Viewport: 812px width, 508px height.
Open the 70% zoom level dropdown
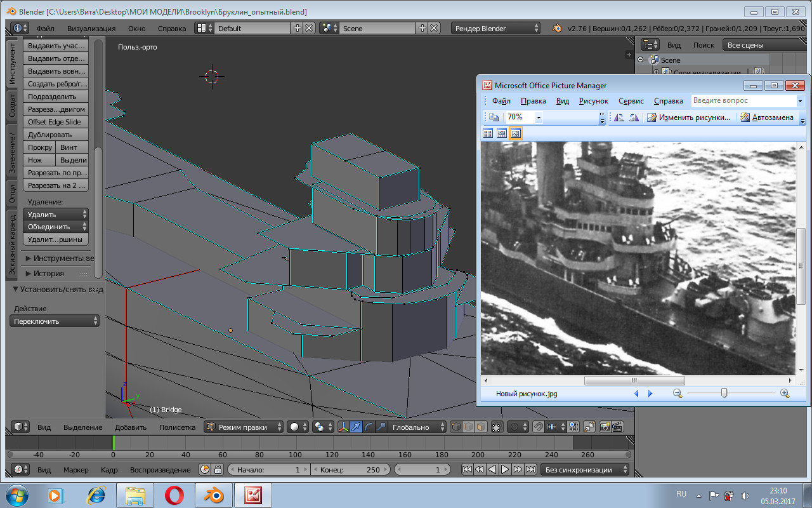[x=539, y=117]
